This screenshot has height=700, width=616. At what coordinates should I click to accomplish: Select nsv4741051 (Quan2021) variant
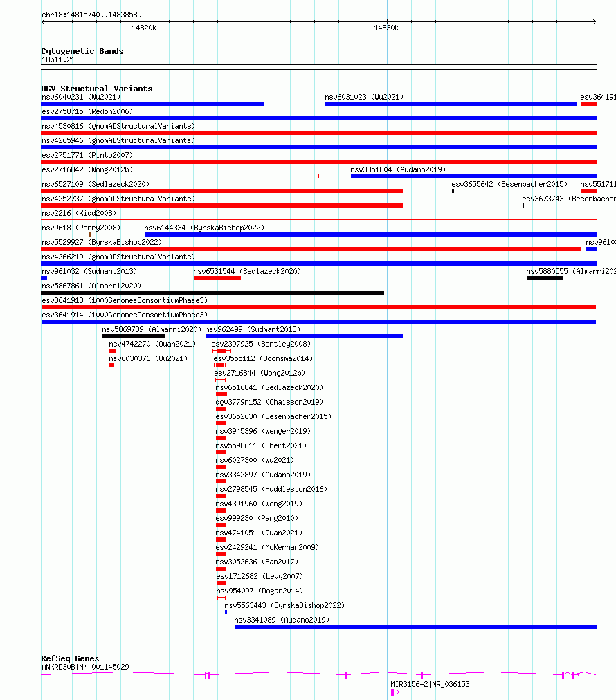pos(221,540)
